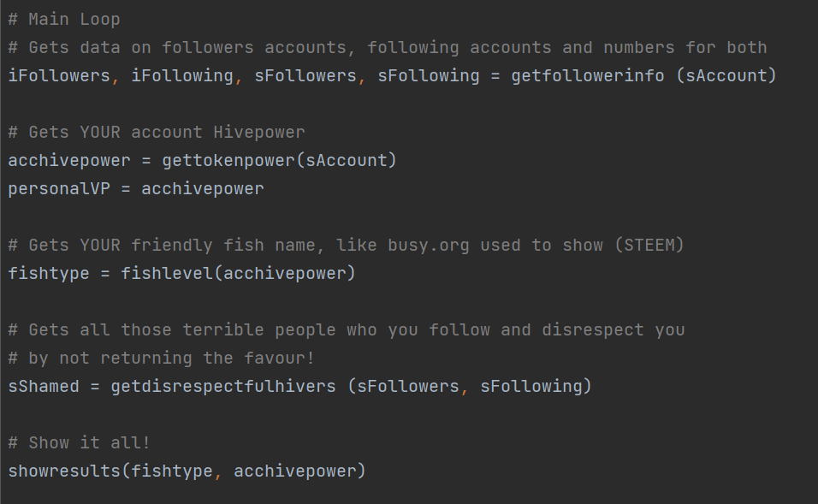The height and width of the screenshot is (504, 818).
Task: Place cursor on getfollowerinfo function call
Action: tap(588, 75)
